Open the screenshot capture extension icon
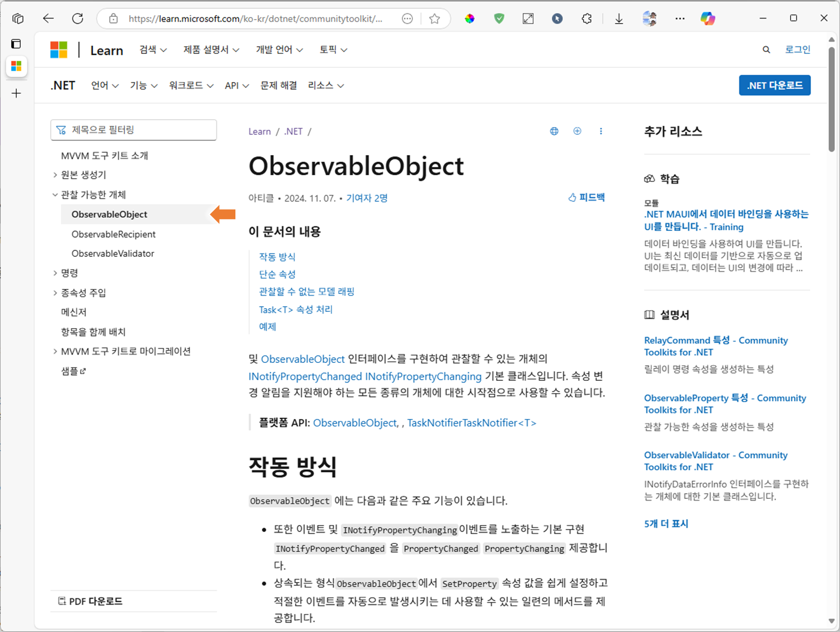The width and height of the screenshot is (840, 632). click(528, 19)
